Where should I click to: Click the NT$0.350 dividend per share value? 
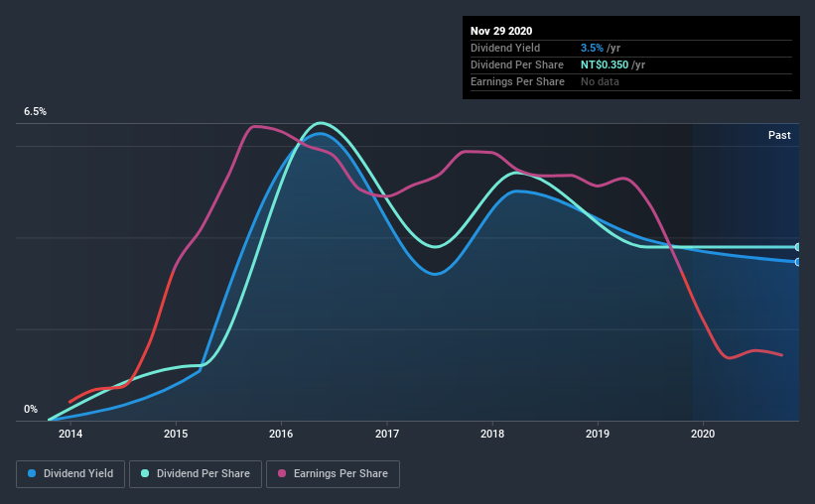[605, 64]
